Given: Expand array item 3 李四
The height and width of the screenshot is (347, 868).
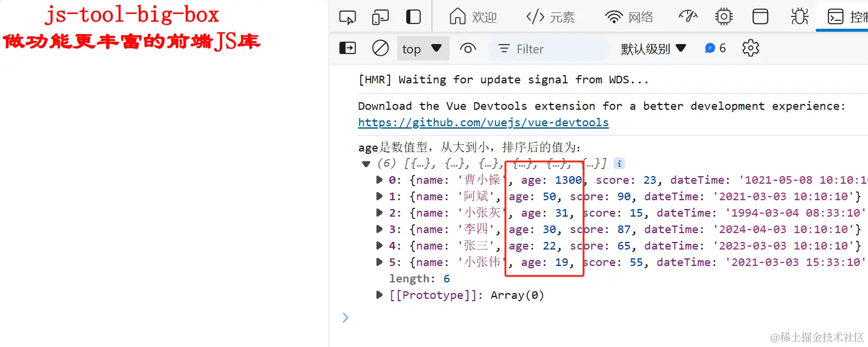Looking at the screenshot, I should click(x=380, y=230).
